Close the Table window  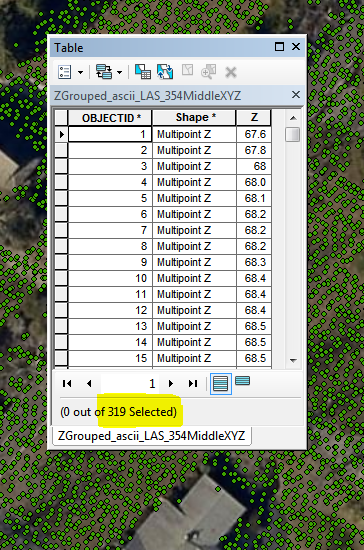296,47
